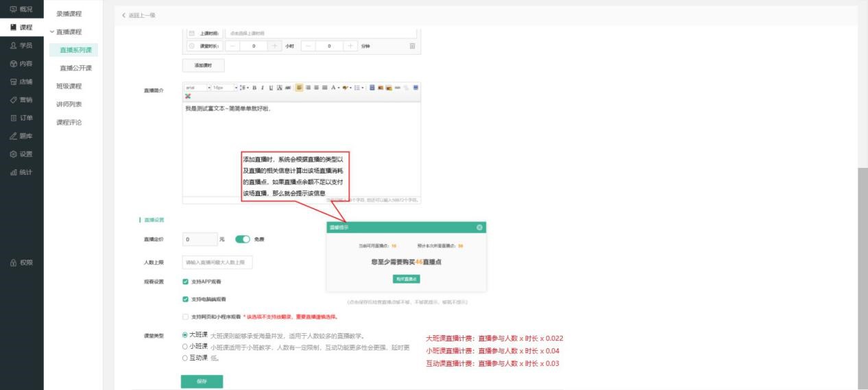Image resolution: width=868 pixels, height=390 pixels.
Task: Click the italic icon in editor toolbar
Action: click(263, 88)
